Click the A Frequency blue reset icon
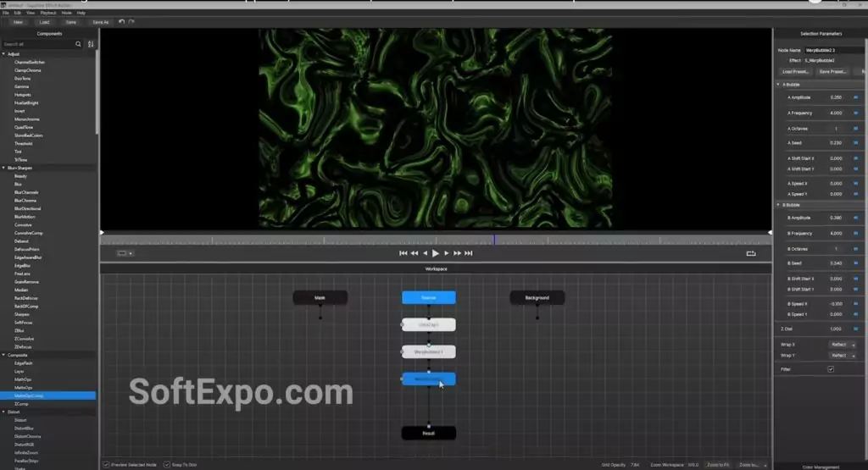Viewport: 868px width, 470px height. (x=855, y=113)
